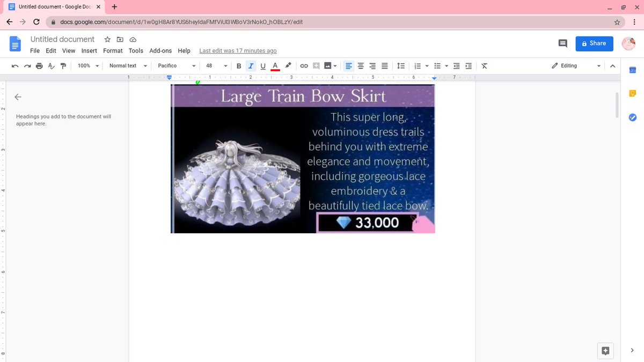Star the Untitled document
This screenshot has width=644, height=362.
point(107,40)
